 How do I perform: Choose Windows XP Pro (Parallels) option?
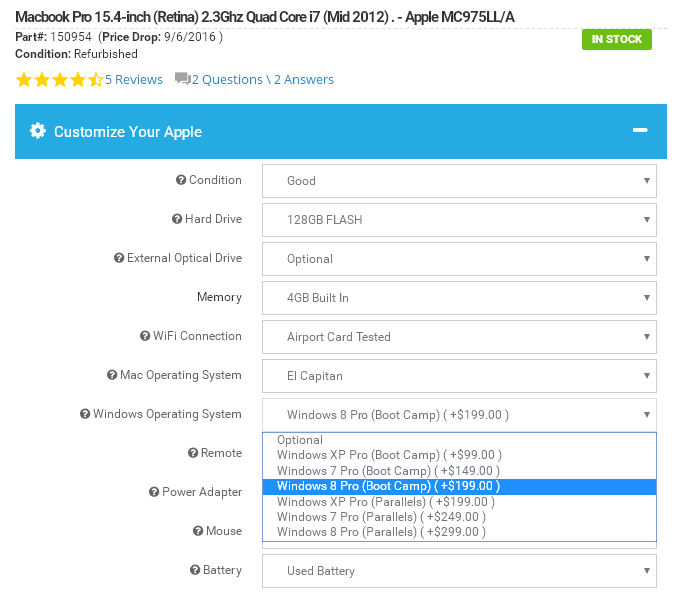459,502
